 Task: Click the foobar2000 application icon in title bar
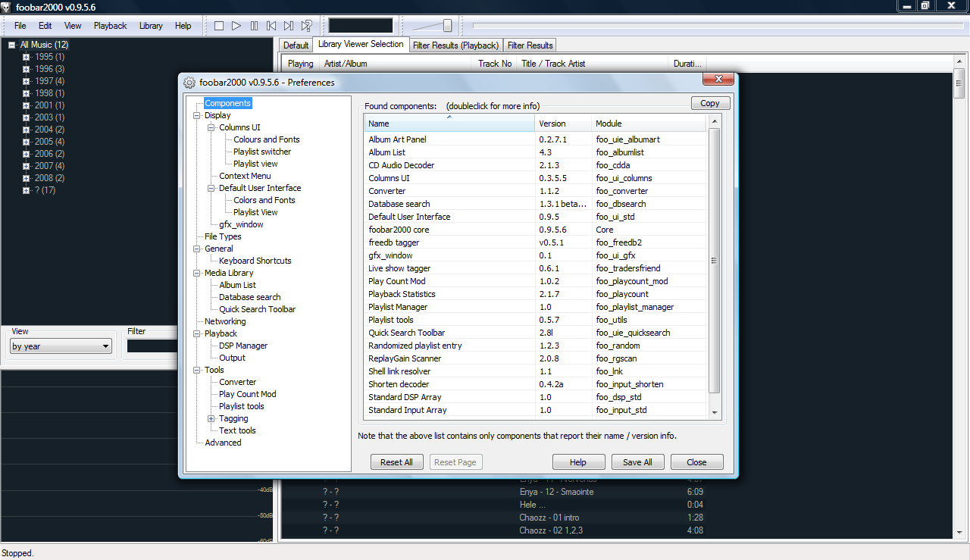[x=7, y=7]
